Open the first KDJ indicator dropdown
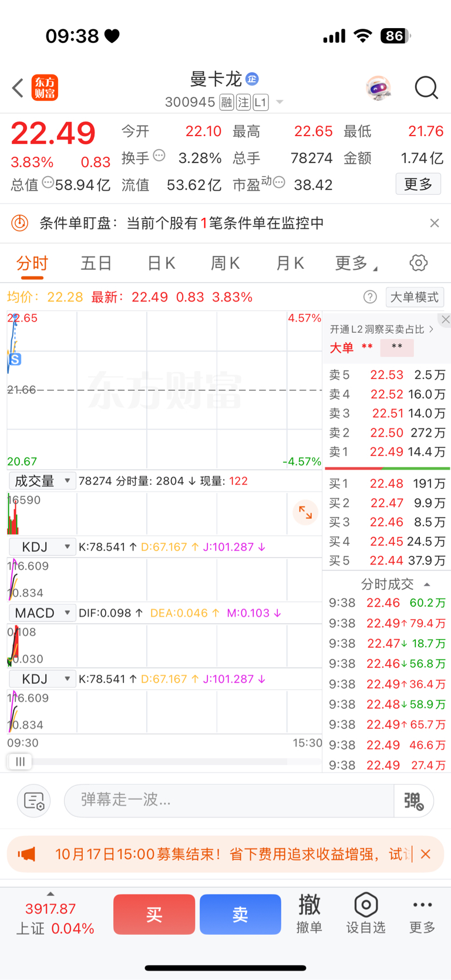This screenshot has width=451, height=980. click(x=42, y=547)
